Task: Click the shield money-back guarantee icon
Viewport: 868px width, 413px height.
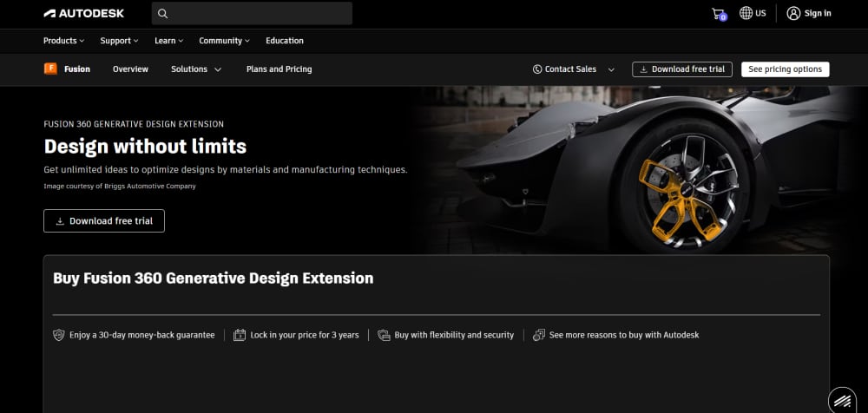Action: pos(59,335)
